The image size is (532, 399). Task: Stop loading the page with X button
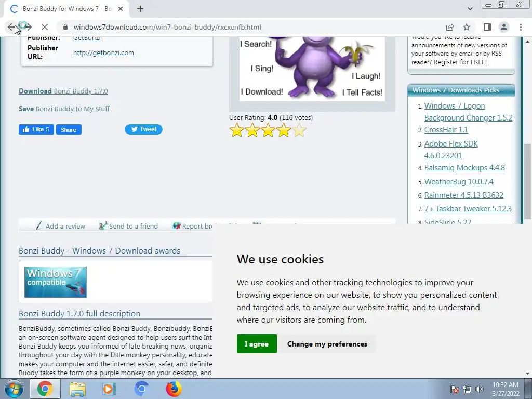coord(45,27)
